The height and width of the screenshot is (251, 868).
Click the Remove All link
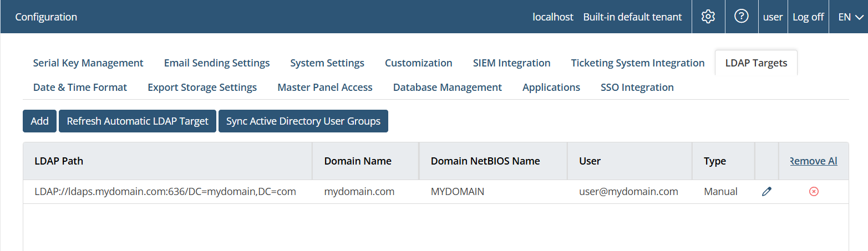tap(813, 161)
